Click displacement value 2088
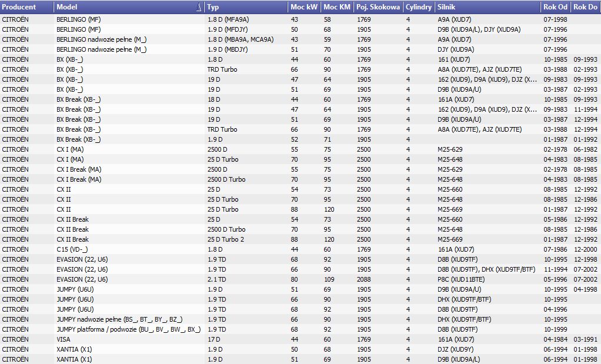This screenshot has height=364, width=601. pos(364,279)
